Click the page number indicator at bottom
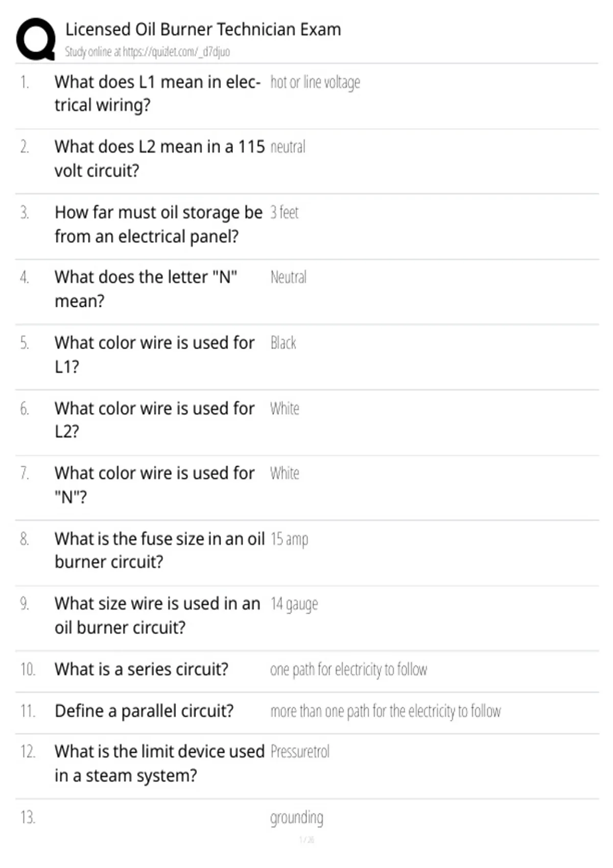The width and height of the screenshot is (613, 868). point(306,840)
